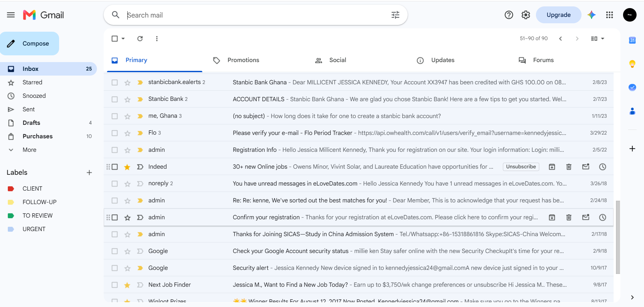Click the Upgrade button
This screenshot has height=307, width=644.
tap(559, 15)
